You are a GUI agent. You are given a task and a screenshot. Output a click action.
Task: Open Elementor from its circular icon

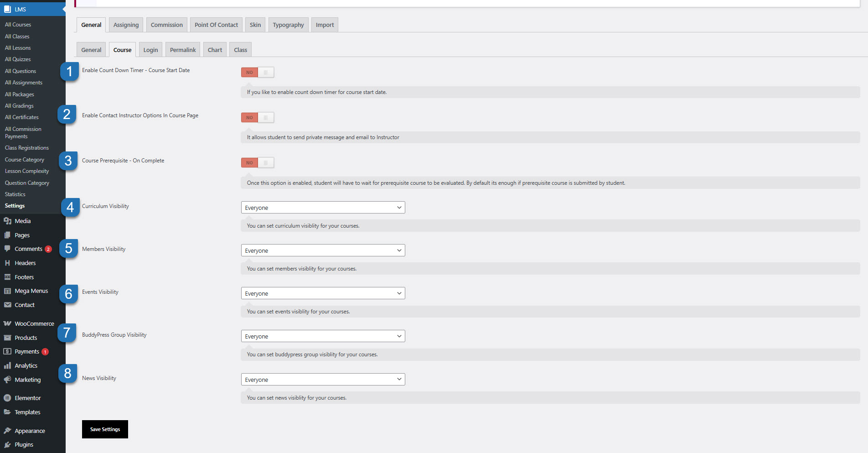coord(7,398)
